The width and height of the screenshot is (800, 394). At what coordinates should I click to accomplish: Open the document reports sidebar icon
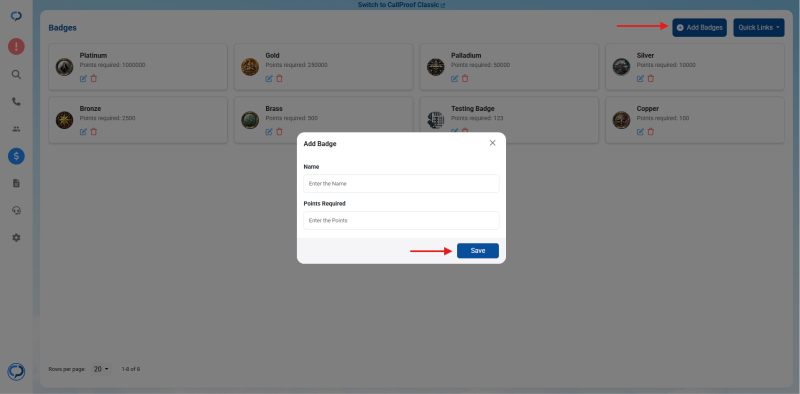click(x=16, y=183)
